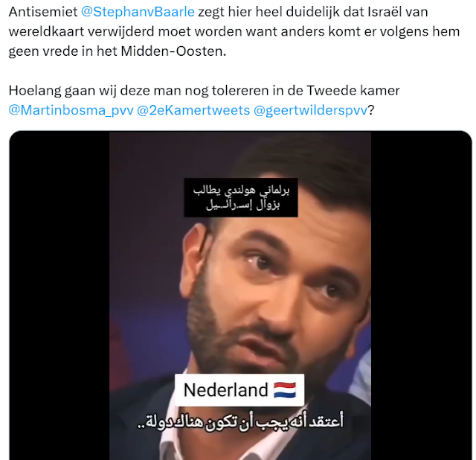Click the right black letterbox of video
The width and height of the screenshot is (476, 460).
421,296
